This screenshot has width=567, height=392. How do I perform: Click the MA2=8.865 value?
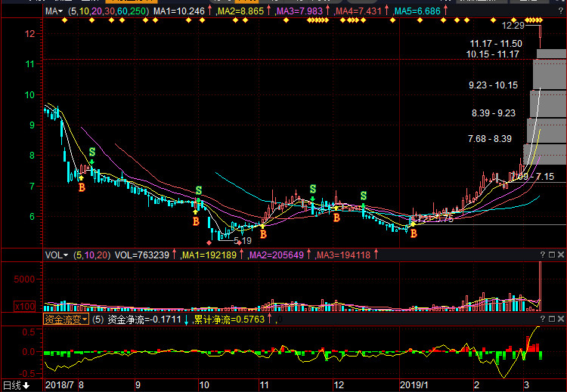(x=241, y=11)
